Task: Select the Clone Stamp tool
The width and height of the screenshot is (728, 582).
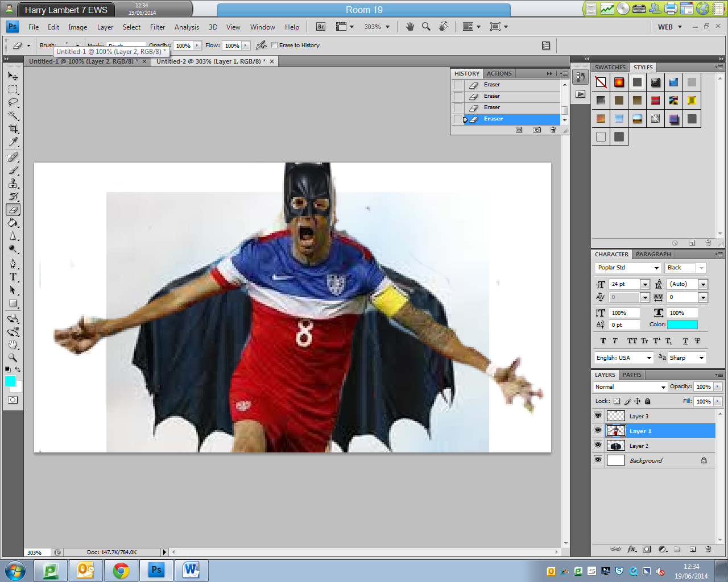Action: click(13, 183)
